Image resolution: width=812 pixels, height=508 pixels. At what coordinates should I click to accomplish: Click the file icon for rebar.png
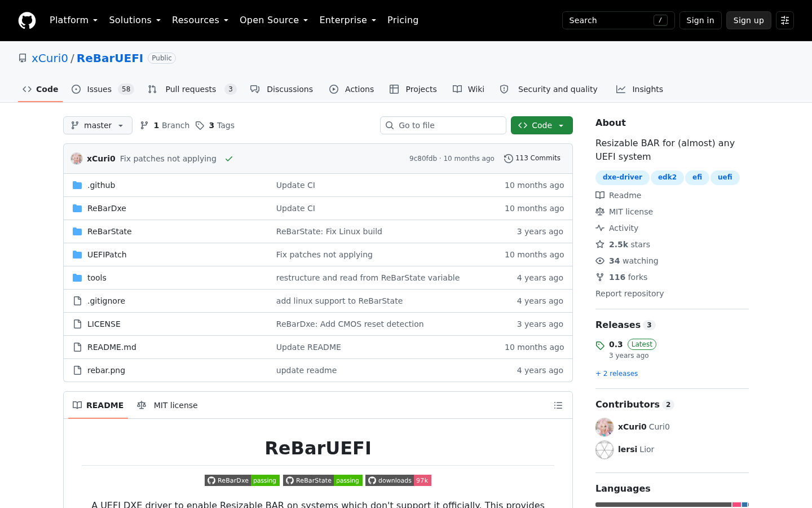77,370
